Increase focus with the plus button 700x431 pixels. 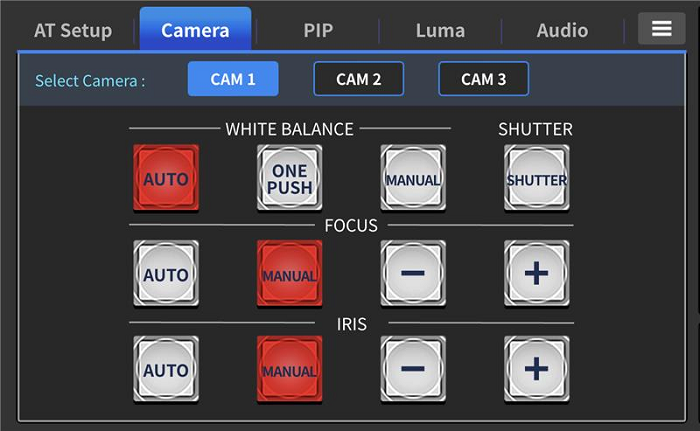[x=536, y=274]
